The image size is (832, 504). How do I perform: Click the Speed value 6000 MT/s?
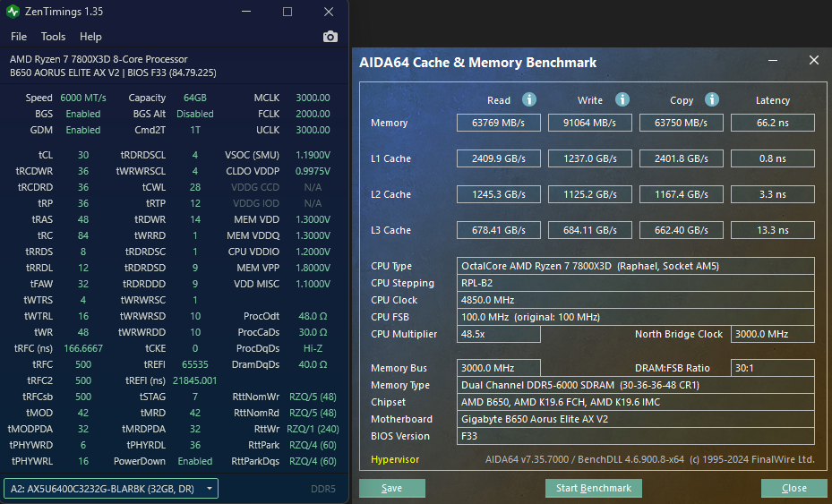82,98
